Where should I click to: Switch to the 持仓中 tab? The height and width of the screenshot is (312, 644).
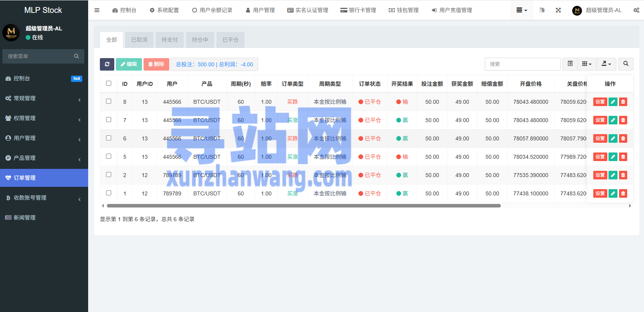pyautogui.click(x=200, y=40)
